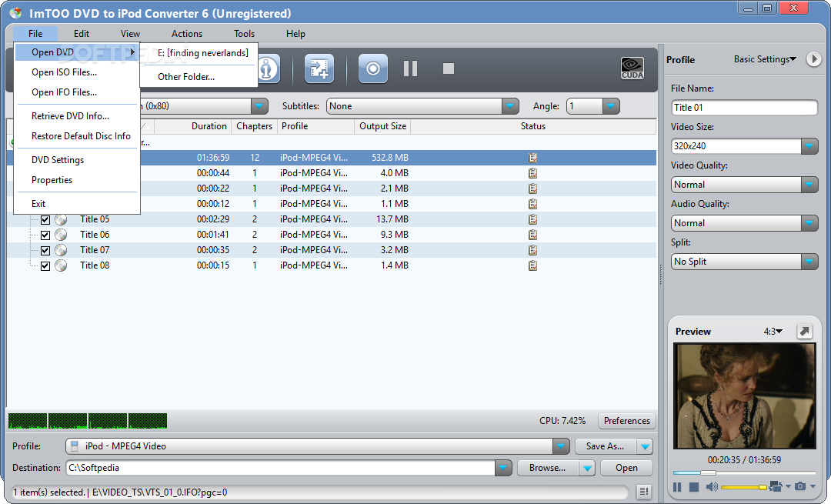Screen dimensions: 831x504
Task: Choose Open IFO Files from the File menu
Action: (x=77, y=92)
